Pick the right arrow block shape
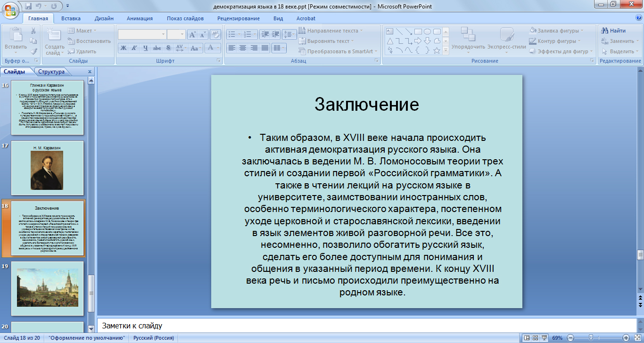The image size is (644, 343). tap(418, 41)
